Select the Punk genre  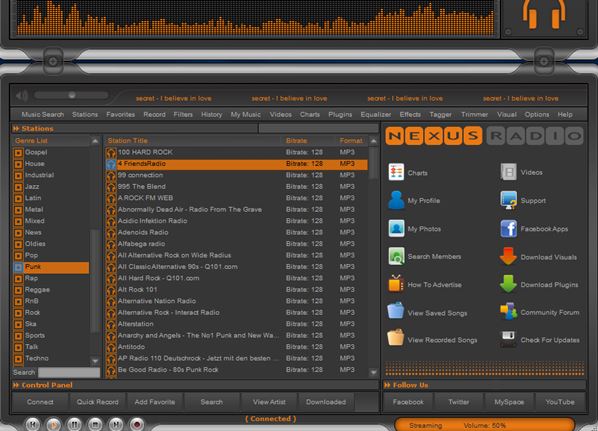(x=51, y=267)
